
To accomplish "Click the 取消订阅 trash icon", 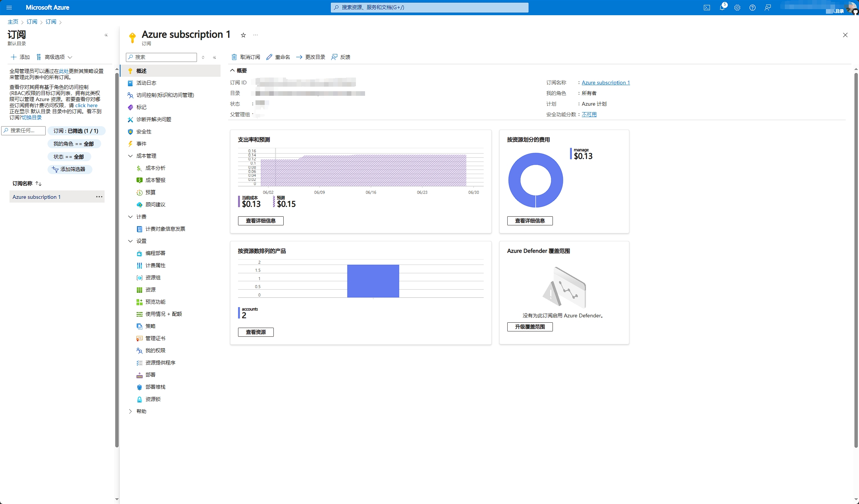I will [x=234, y=57].
